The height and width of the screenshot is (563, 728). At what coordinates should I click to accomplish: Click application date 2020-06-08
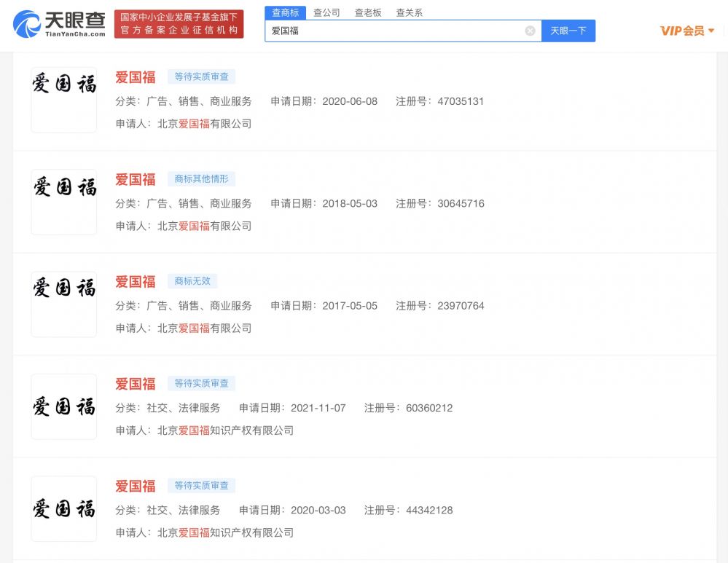coord(350,101)
